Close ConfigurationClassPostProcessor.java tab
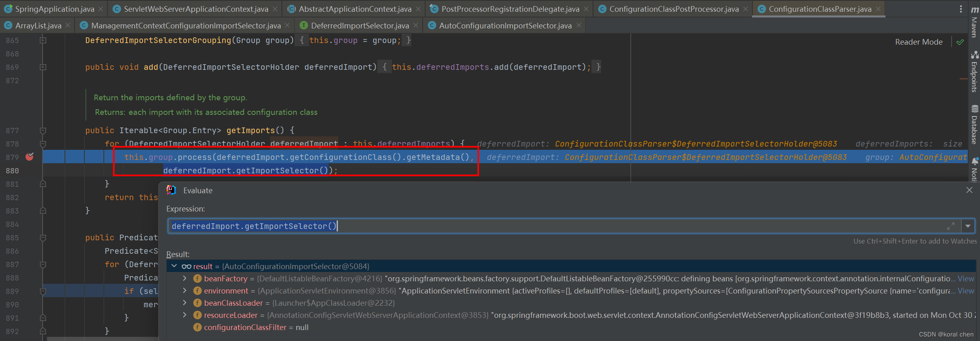Screen dimensions: 980x341 pyautogui.click(x=746, y=9)
